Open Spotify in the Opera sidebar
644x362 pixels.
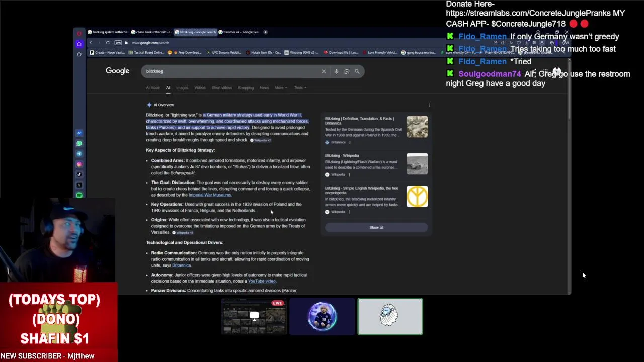pyautogui.click(x=79, y=195)
